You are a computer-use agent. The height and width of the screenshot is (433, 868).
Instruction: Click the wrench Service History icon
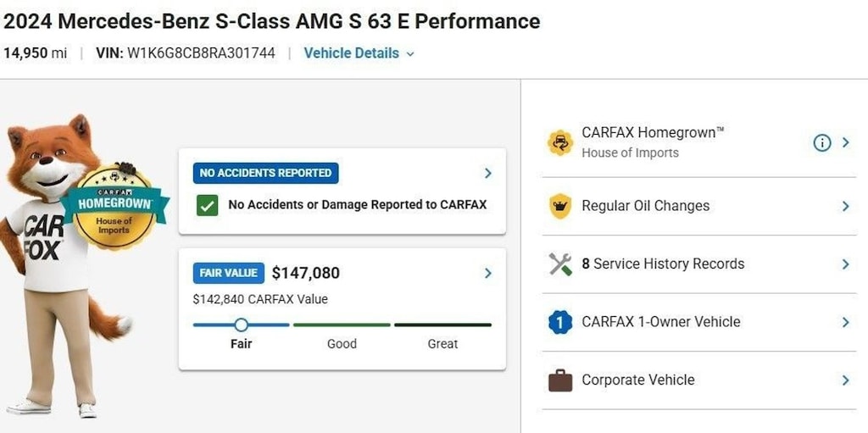tap(560, 264)
